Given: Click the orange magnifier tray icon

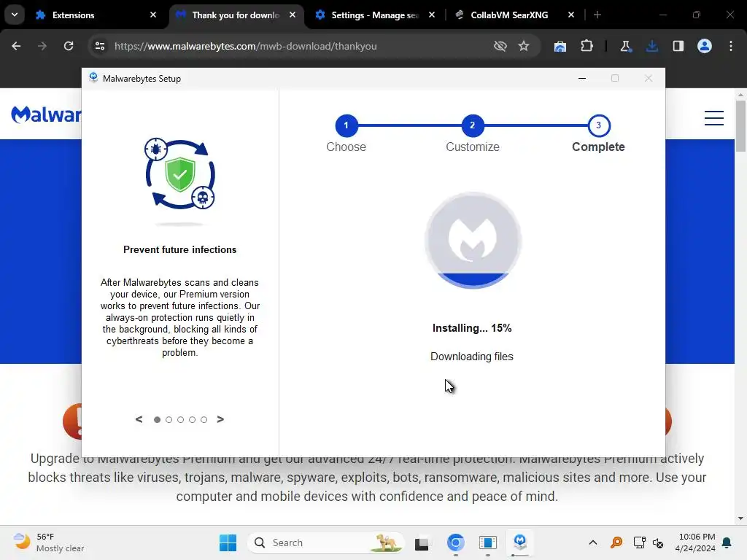Looking at the screenshot, I should (x=616, y=542).
